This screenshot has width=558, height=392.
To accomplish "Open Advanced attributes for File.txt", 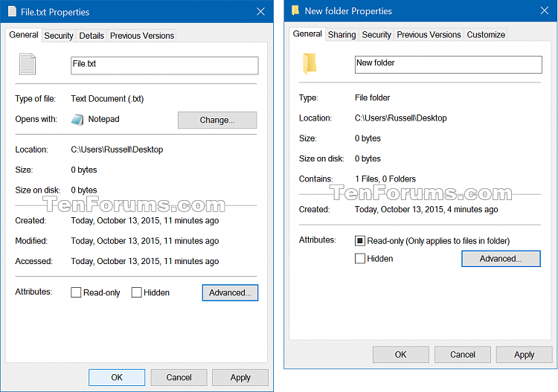I will pos(230,293).
